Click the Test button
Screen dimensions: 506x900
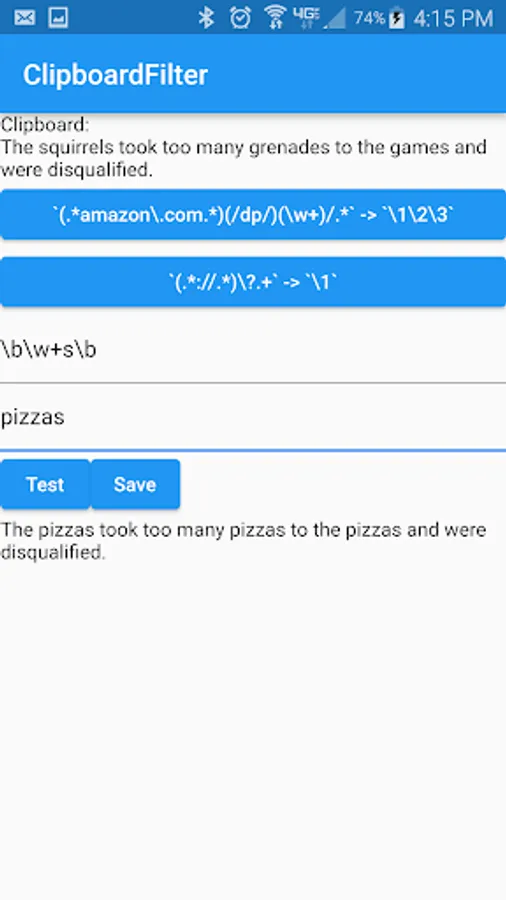tap(45, 484)
